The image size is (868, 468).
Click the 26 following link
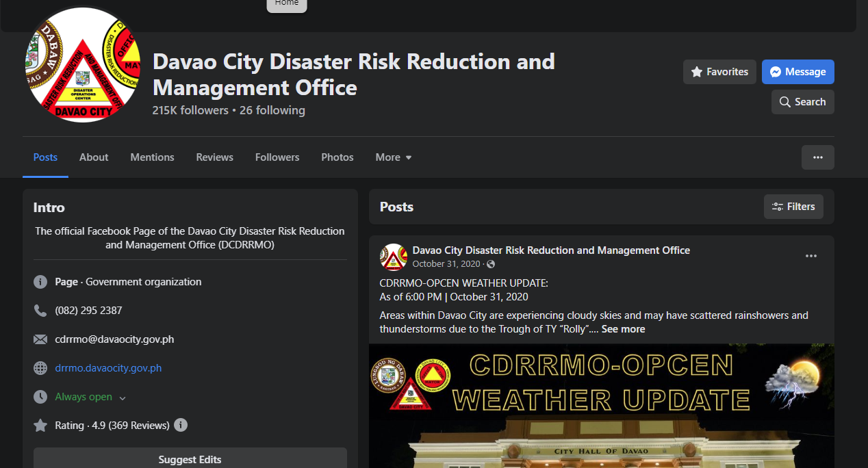pos(272,110)
